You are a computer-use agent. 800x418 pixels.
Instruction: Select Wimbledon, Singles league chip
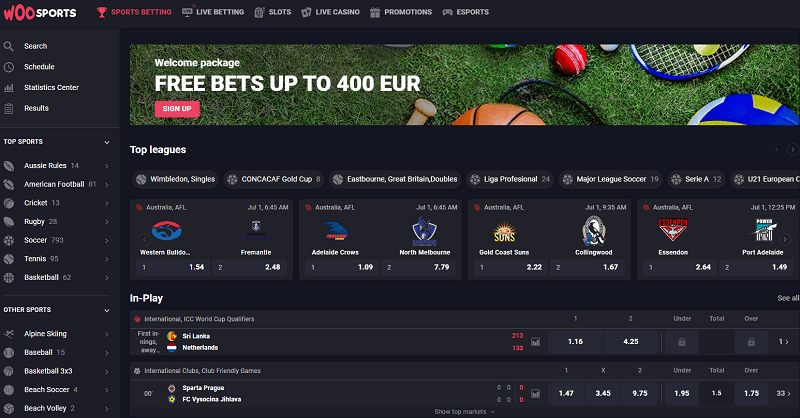click(x=176, y=179)
